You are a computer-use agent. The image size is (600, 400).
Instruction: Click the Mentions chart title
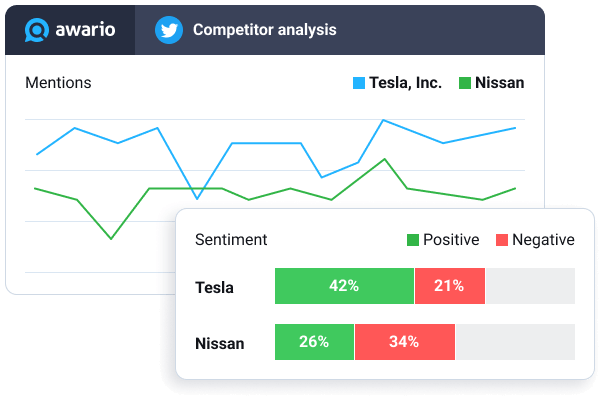(58, 83)
